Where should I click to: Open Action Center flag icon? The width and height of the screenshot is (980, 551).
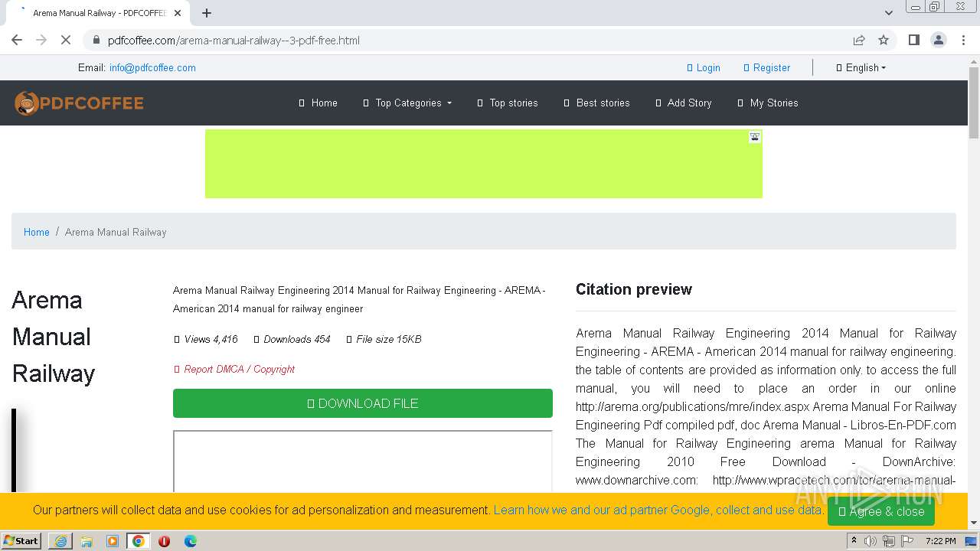click(x=907, y=541)
